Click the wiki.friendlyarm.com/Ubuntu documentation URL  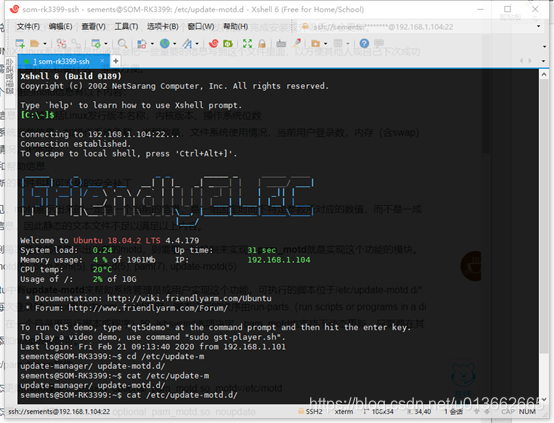click(x=189, y=298)
